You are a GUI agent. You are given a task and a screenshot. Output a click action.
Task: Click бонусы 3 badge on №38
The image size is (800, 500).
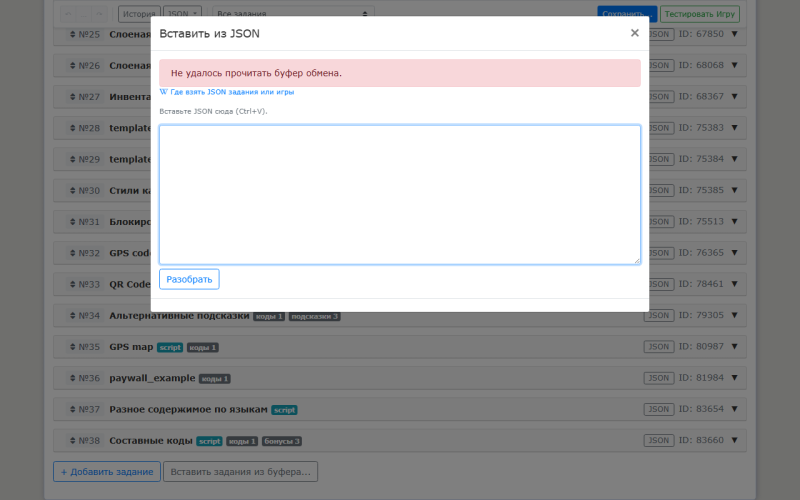(x=282, y=441)
